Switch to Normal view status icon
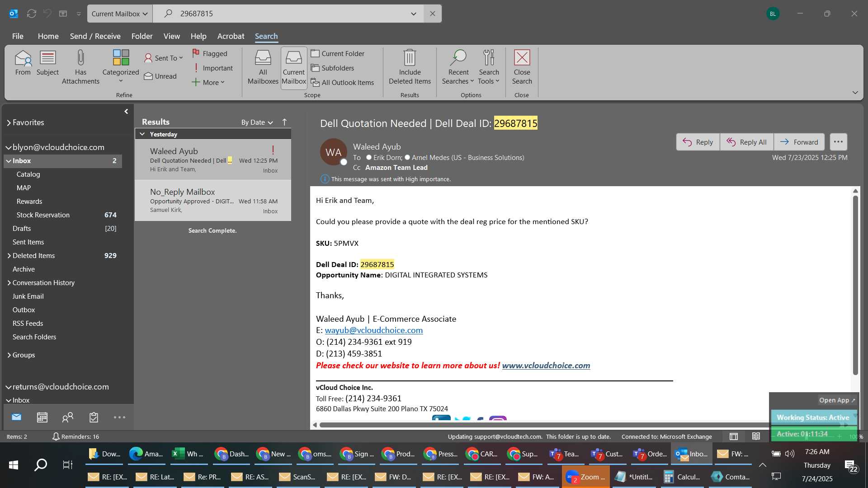Image resolution: width=868 pixels, height=488 pixels. click(x=734, y=436)
